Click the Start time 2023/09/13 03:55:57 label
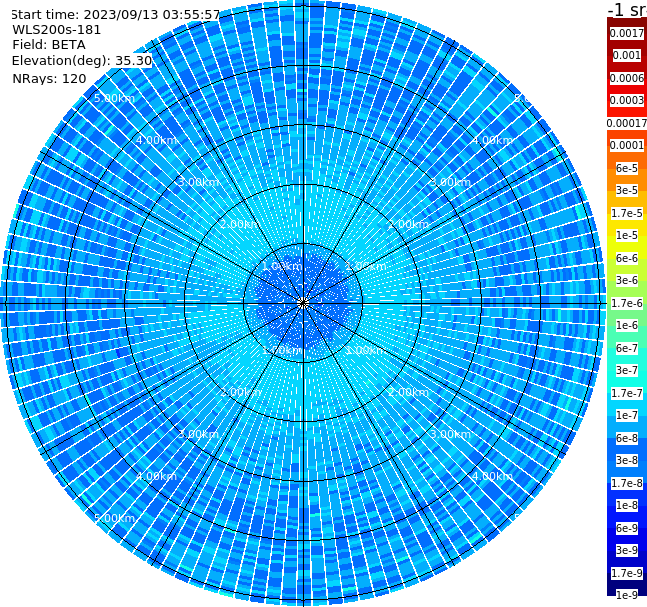This screenshot has height=607, width=647. tap(115, 15)
